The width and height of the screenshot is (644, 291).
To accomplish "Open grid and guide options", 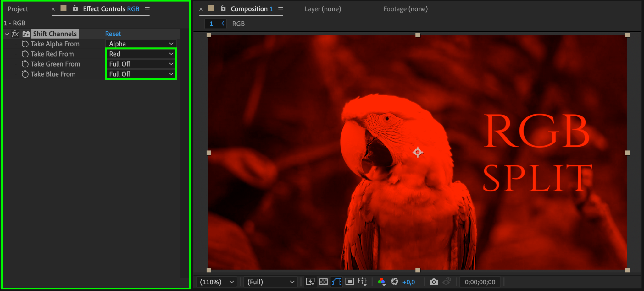I will 363,282.
